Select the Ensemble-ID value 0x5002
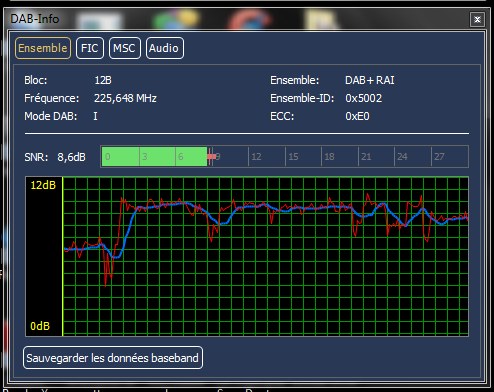The width and height of the screenshot is (494, 392). [x=363, y=98]
